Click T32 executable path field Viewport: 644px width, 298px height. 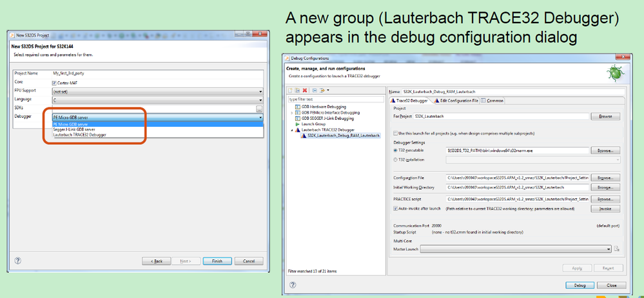click(x=518, y=151)
